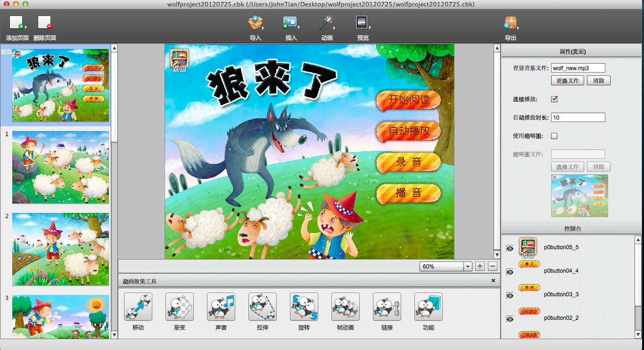Viewport: 644px width, 350px height.
Task: Click the 自动播放时长 input field
Action: click(578, 117)
